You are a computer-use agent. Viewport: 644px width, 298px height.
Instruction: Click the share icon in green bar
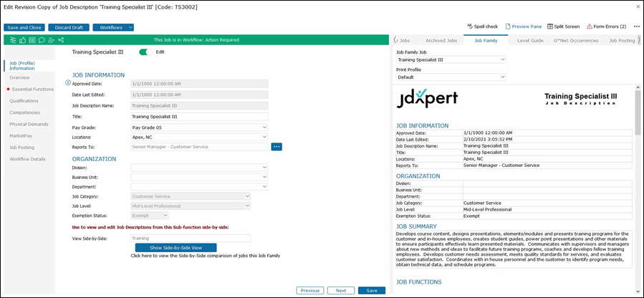pos(61,40)
